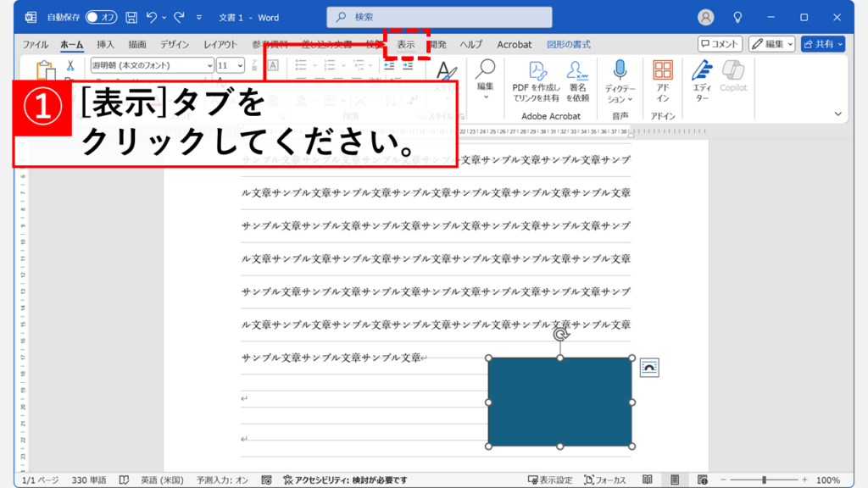Click the 表示 tab
Image resolution: width=868 pixels, height=488 pixels.
point(406,44)
